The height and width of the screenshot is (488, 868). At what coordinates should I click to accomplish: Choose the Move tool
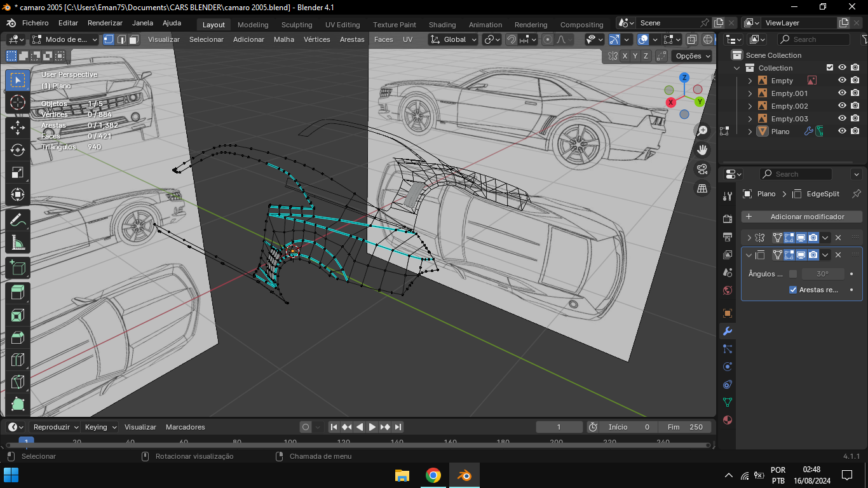[18, 127]
